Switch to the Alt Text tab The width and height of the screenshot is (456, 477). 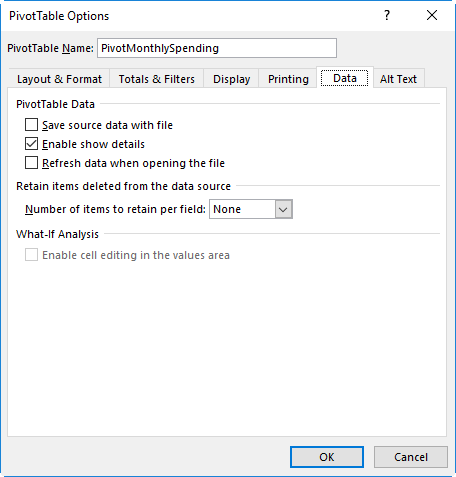[398, 79]
